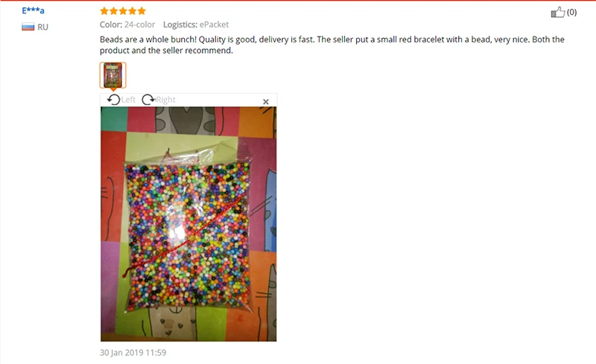Click the first star of the rating
This screenshot has width=596, height=364.
point(104,11)
